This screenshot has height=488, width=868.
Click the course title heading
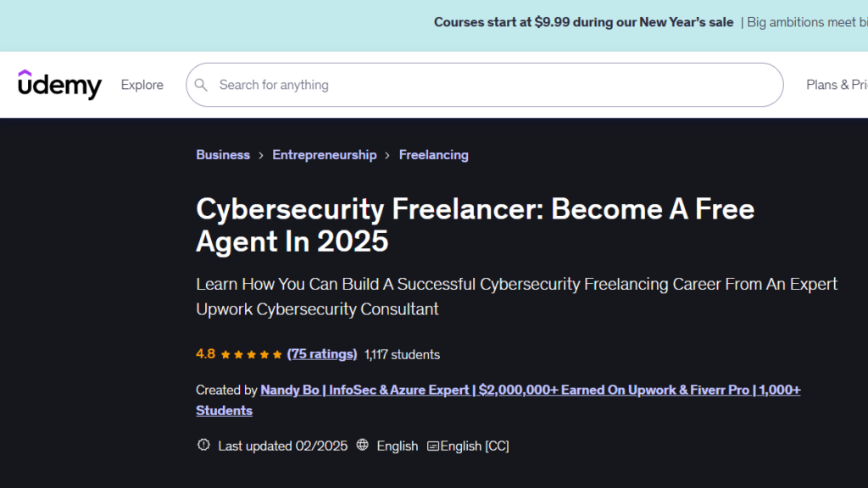pyautogui.click(x=475, y=225)
